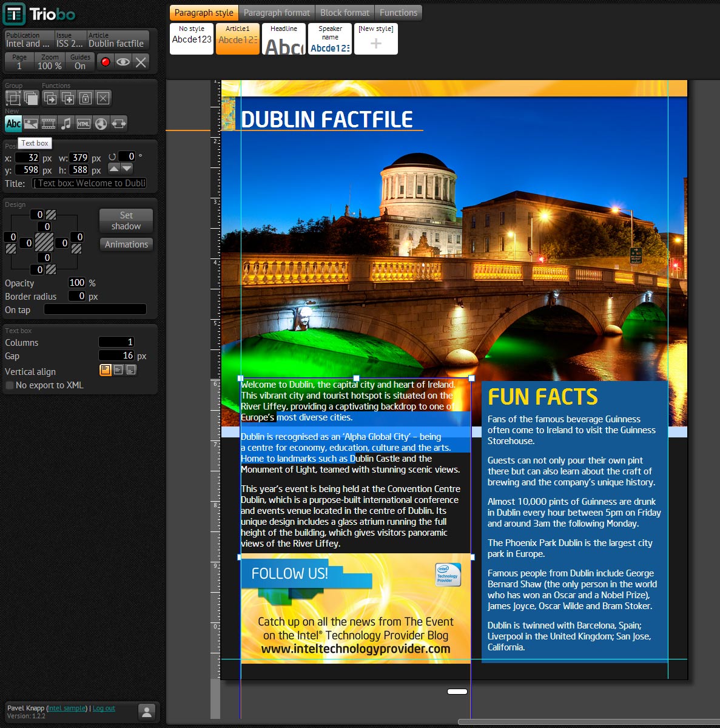
Task: Delete the object using the X function icon
Action: point(103,98)
